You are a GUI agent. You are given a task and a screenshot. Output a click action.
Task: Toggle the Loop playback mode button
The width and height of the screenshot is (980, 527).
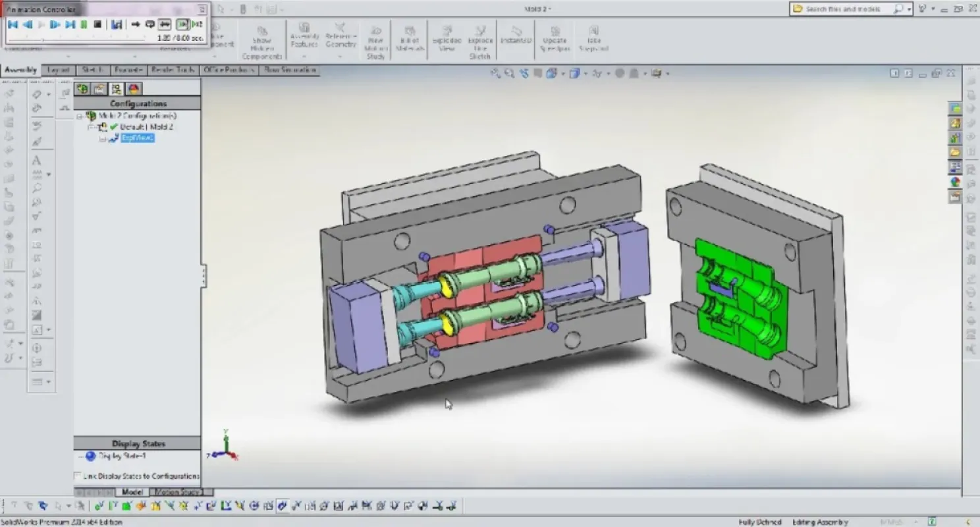click(x=150, y=24)
